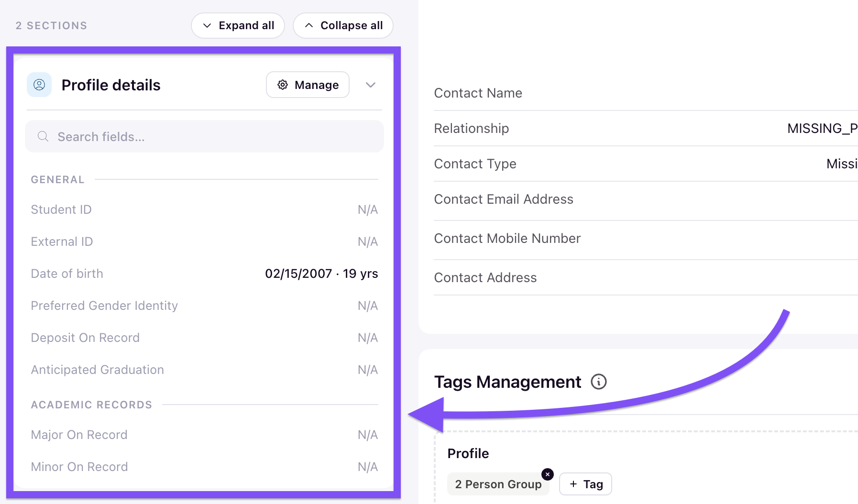The height and width of the screenshot is (504, 858).
Task: Click Deposit On Record label
Action: [85, 338]
